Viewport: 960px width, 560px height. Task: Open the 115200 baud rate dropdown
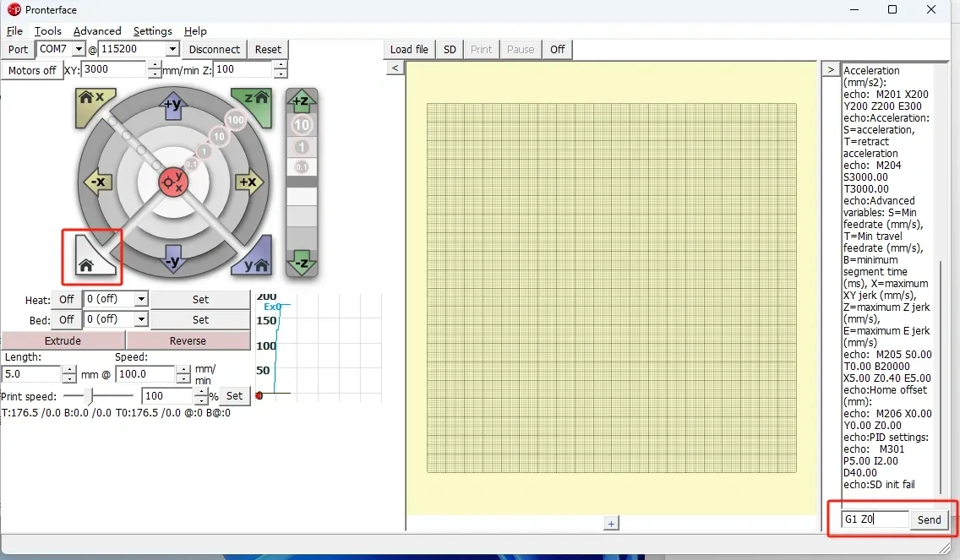(x=172, y=49)
